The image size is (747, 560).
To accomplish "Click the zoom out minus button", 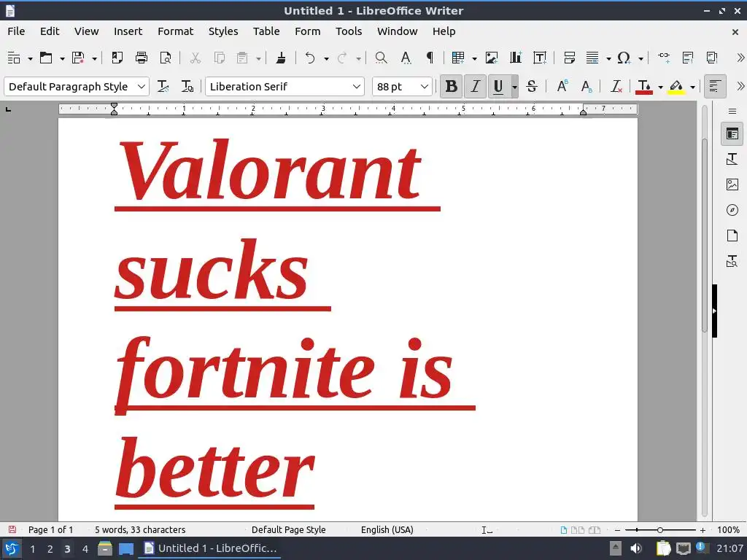I will (x=617, y=529).
